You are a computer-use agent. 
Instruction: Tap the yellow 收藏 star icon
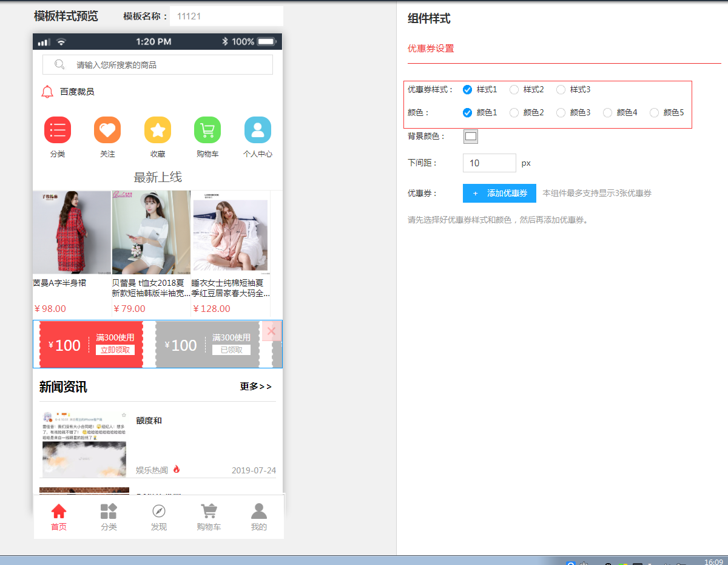coord(158,130)
